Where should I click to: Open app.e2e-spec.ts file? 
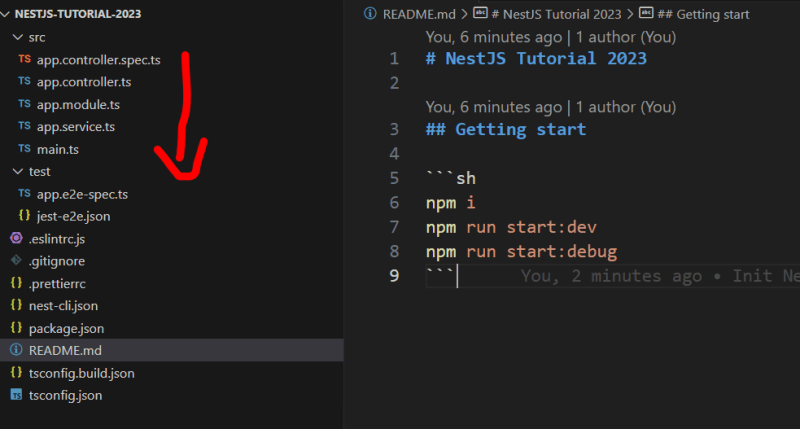click(x=82, y=194)
